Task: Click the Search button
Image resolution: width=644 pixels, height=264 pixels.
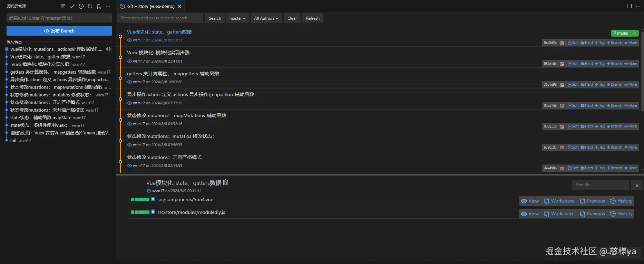Action: 215,18
